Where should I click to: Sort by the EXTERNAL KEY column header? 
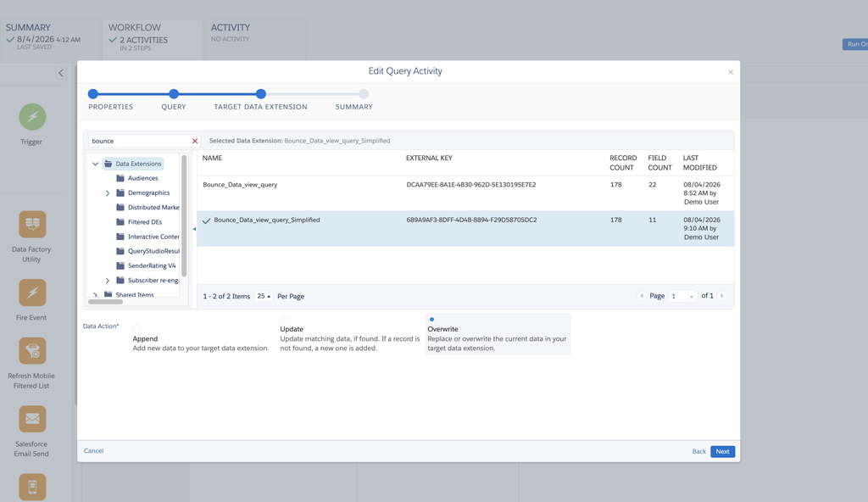click(x=429, y=158)
